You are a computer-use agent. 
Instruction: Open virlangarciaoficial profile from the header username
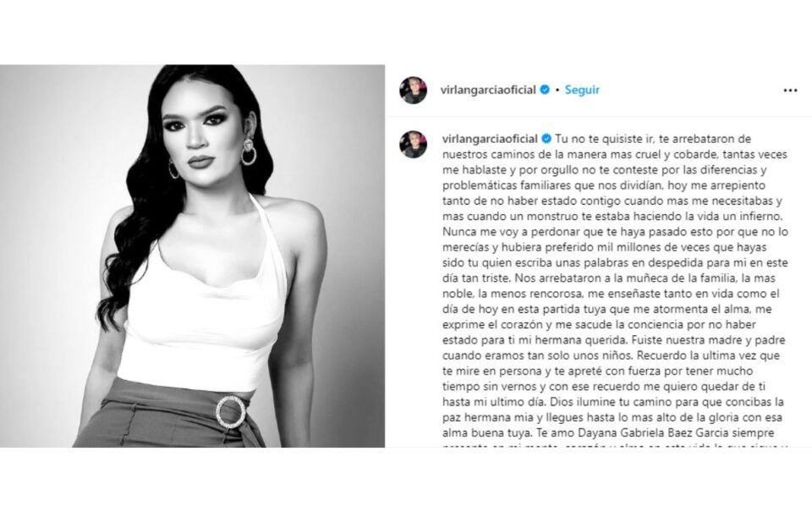pos(488,90)
